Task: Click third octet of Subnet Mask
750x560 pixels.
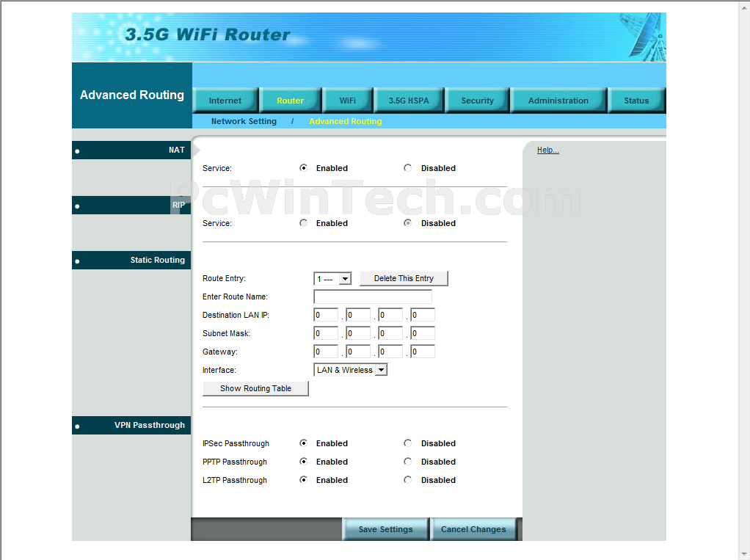Action: [x=390, y=333]
